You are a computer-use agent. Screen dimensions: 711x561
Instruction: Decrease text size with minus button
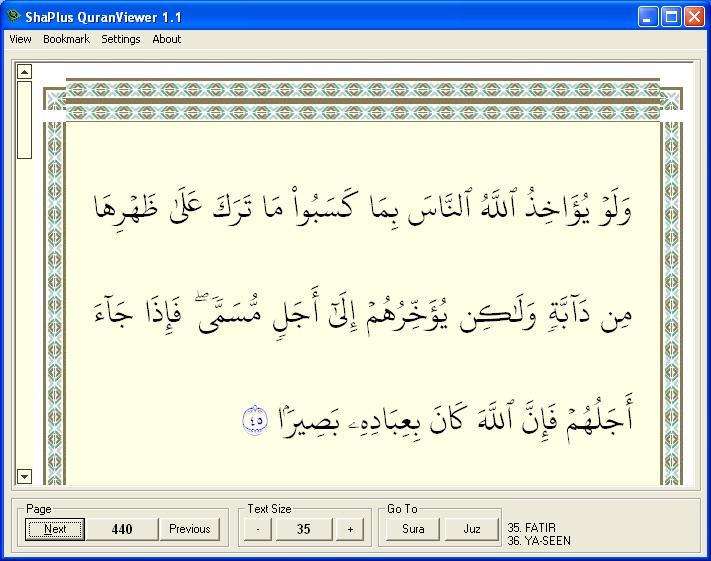point(258,529)
